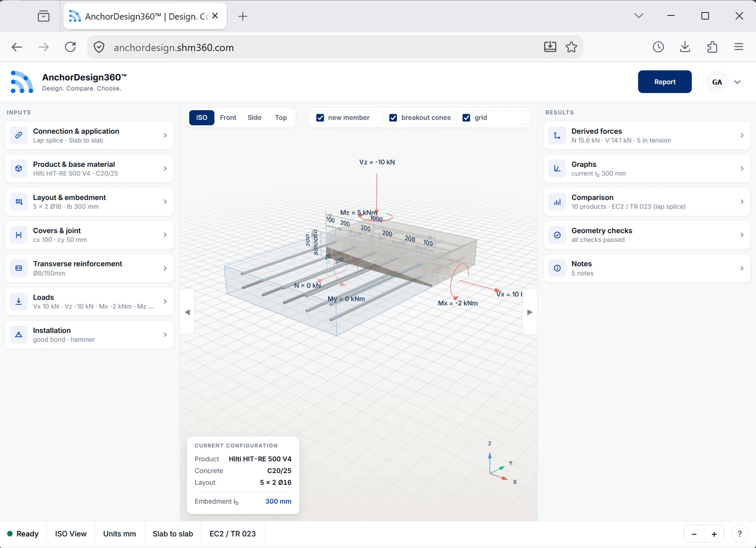This screenshot has height=548, width=756.
Task: Click the Geometry checks checkmark icon
Action: click(x=557, y=235)
